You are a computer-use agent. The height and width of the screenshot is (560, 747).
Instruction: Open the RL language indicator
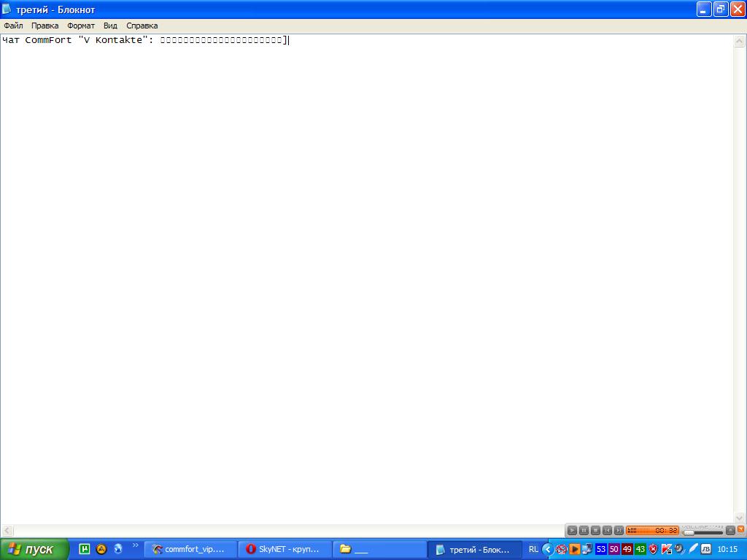pyautogui.click(x=533, y=549)
